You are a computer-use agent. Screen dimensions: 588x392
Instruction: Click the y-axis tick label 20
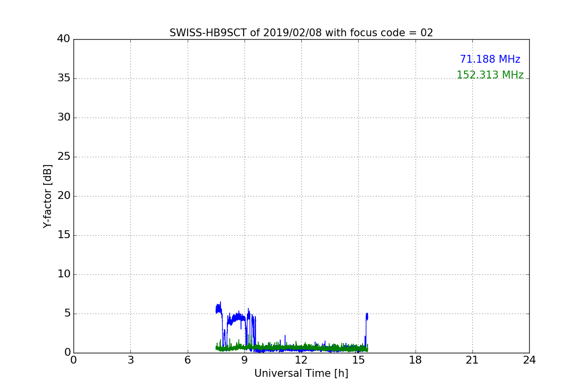click(x=64, y=196)
